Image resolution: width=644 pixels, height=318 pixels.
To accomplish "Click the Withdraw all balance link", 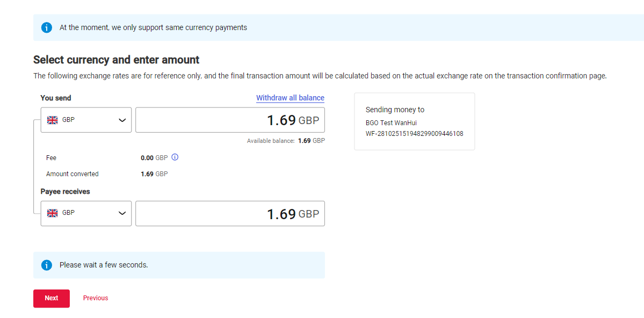I will pos(290,98).
